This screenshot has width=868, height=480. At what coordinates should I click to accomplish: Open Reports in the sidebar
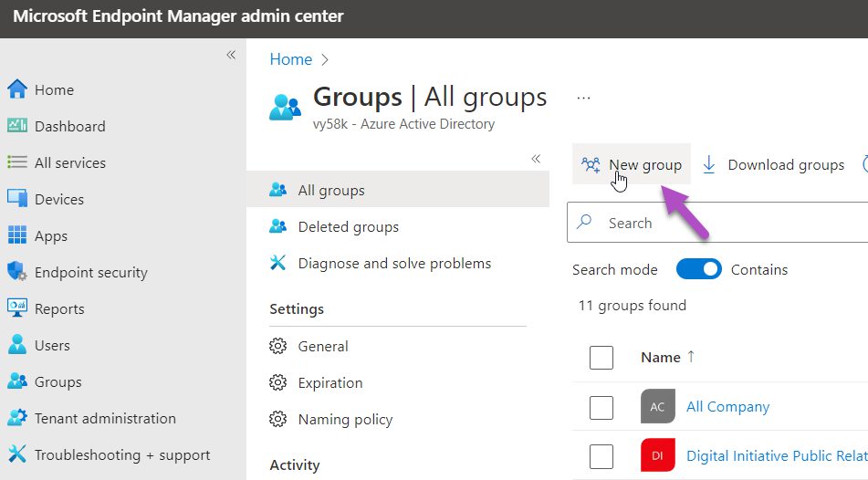coord(59,309)
